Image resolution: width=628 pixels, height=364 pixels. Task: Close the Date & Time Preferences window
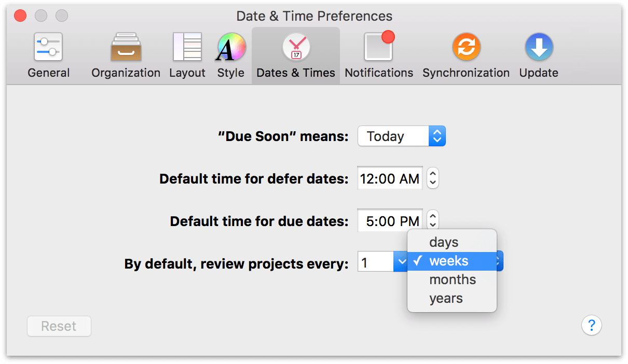point(20,16)
